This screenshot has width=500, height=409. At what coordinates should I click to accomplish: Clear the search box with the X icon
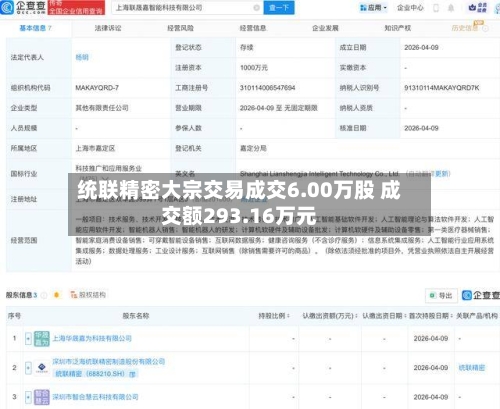[x=256, y=8]
